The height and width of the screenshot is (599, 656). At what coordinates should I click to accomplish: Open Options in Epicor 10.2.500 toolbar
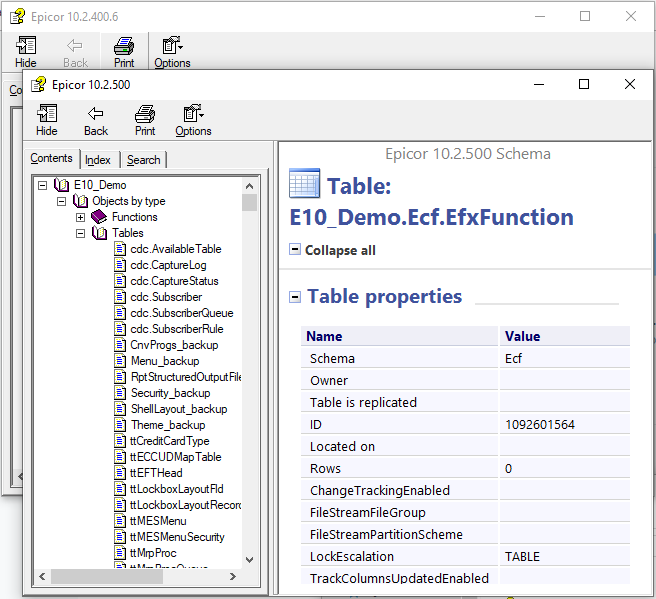(x=193, y=120)
